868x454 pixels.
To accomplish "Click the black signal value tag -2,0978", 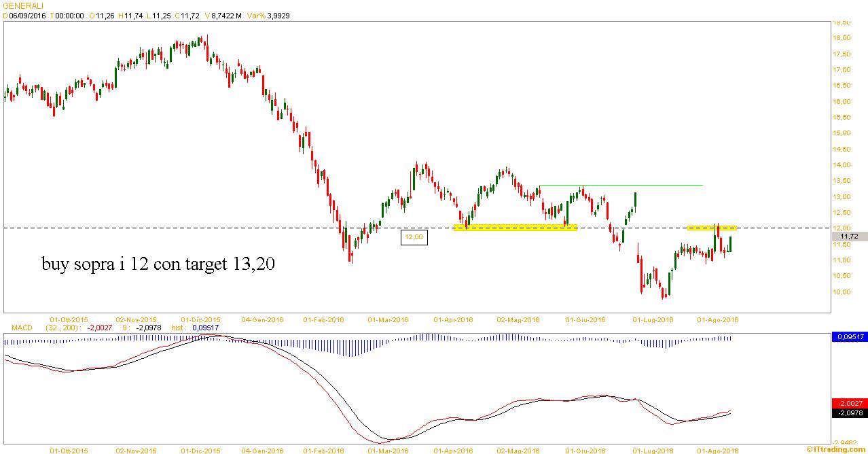I will tap(849, 413).
